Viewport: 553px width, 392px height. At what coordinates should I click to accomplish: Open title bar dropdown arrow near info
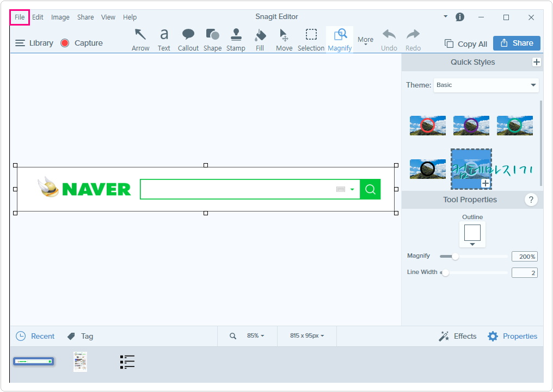tap(445, 16)
